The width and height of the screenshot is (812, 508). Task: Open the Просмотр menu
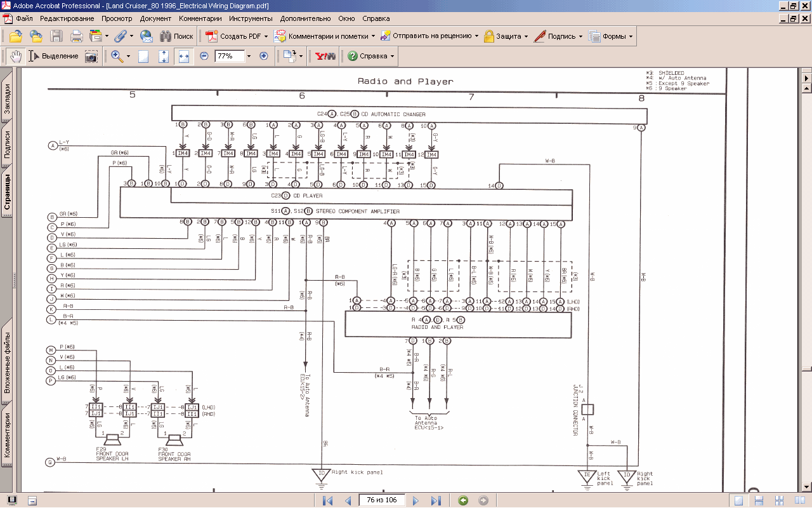tap(117, 18)
